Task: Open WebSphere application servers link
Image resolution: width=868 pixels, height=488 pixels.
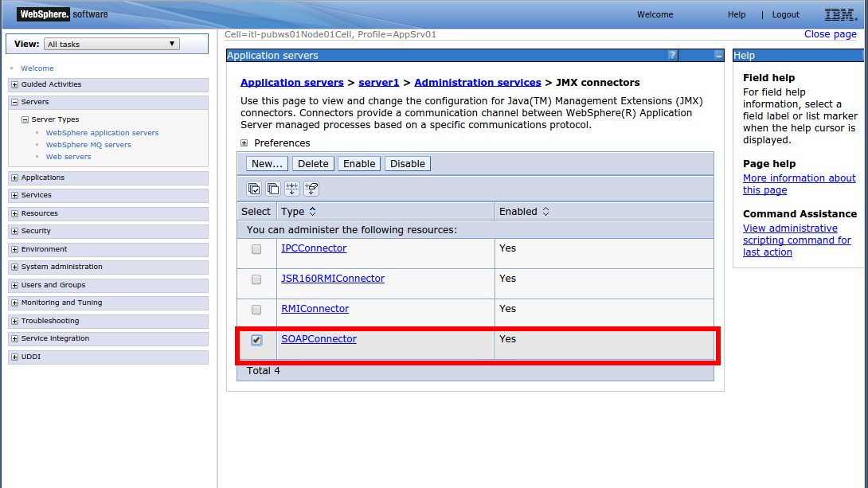Action: [x=102, y=133]
